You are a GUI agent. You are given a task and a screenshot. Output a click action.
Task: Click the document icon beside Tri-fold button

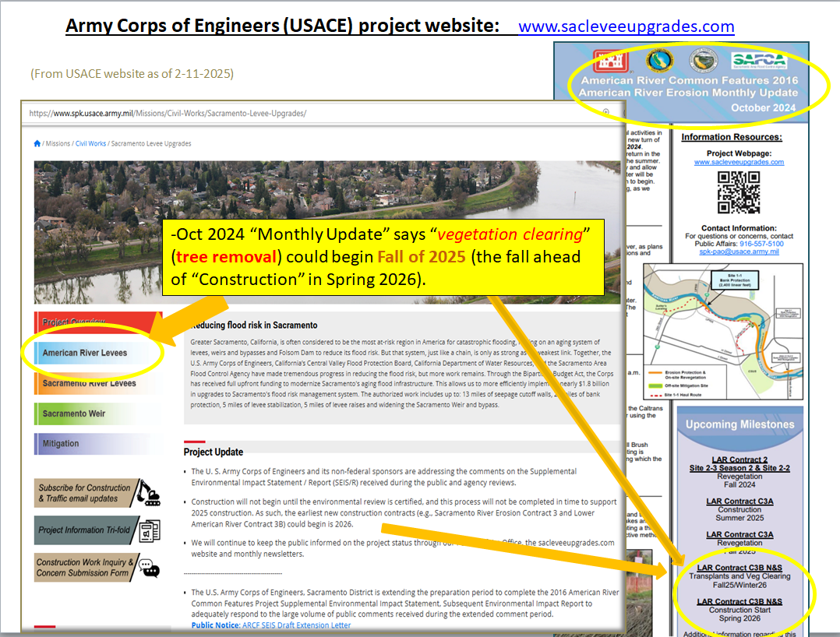coord(150,530)
